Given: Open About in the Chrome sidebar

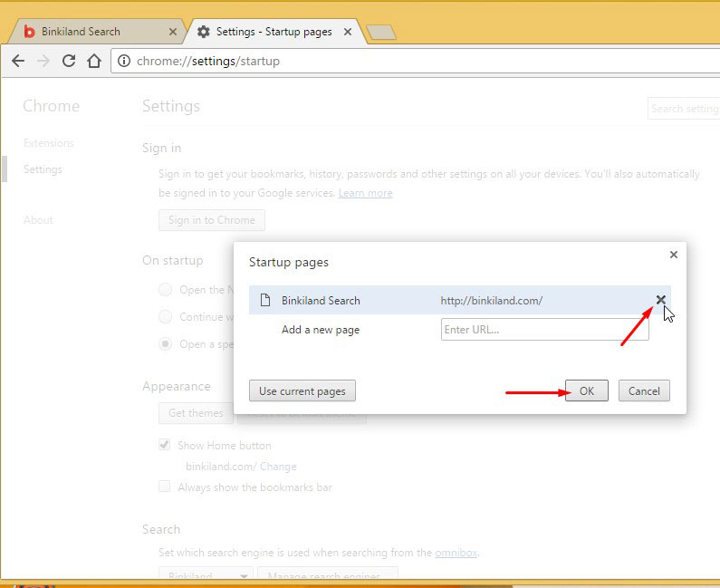Looking at the screenshot, I should point(38,220).
